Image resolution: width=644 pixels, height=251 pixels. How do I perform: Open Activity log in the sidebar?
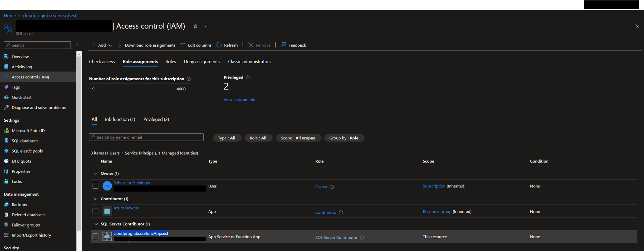22,67
